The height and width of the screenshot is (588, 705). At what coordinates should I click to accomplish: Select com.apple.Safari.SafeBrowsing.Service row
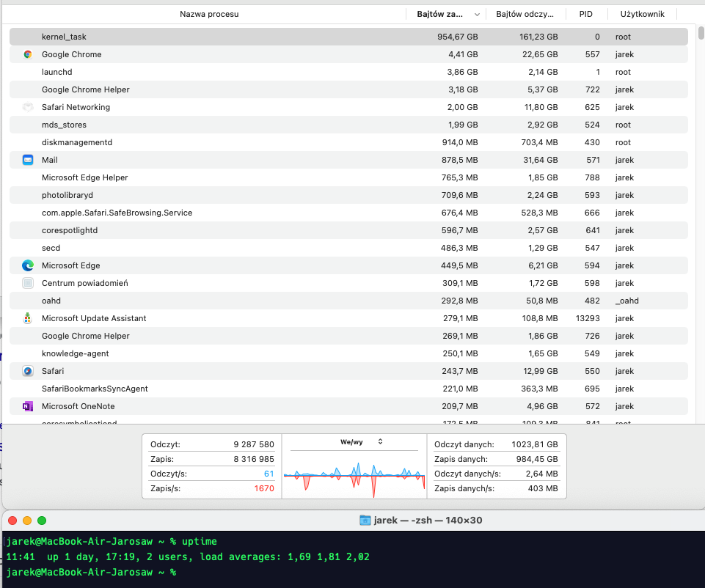348,213
